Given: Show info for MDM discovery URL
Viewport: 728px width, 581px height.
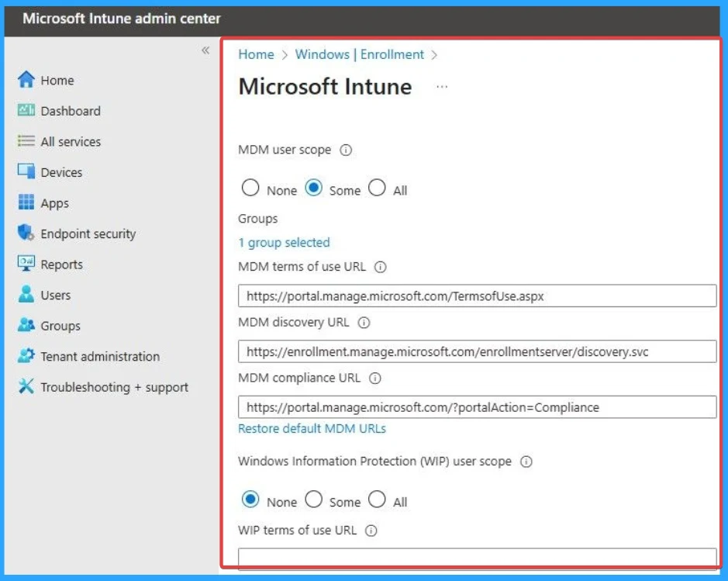Looking at the screenshot, I should [x=364, y=323].
